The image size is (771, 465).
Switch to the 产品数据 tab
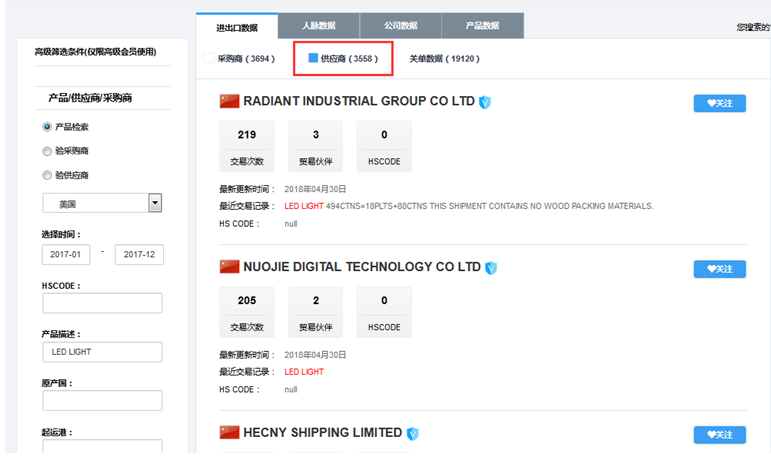[482, 26]
